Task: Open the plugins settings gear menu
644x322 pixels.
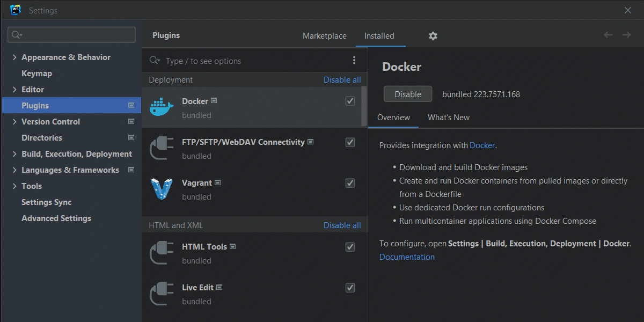Action: pos(434,35)
